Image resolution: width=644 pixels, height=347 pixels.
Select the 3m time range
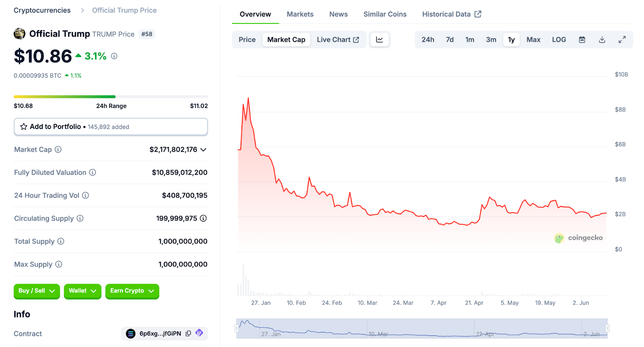(491, 39)
